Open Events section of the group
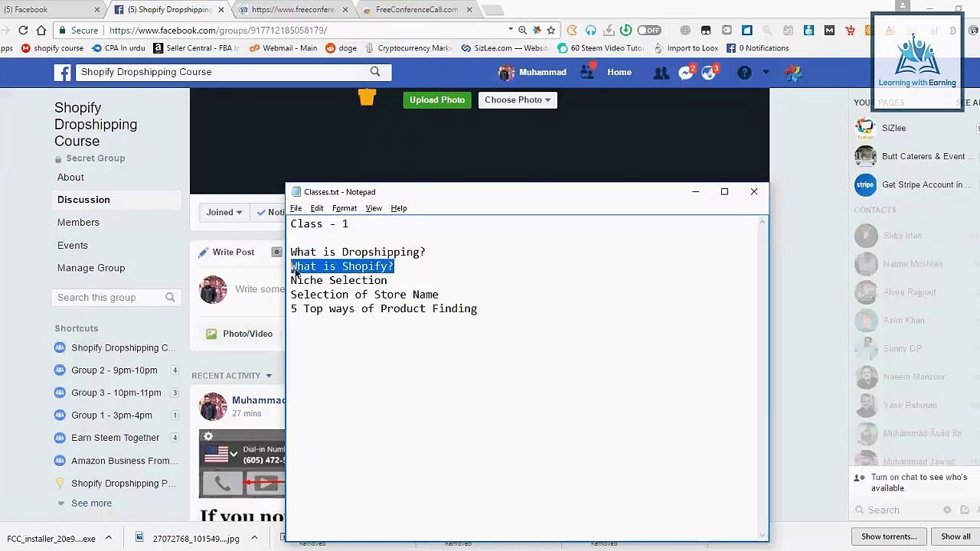The image size is (980, 551). tap(73, 245)
